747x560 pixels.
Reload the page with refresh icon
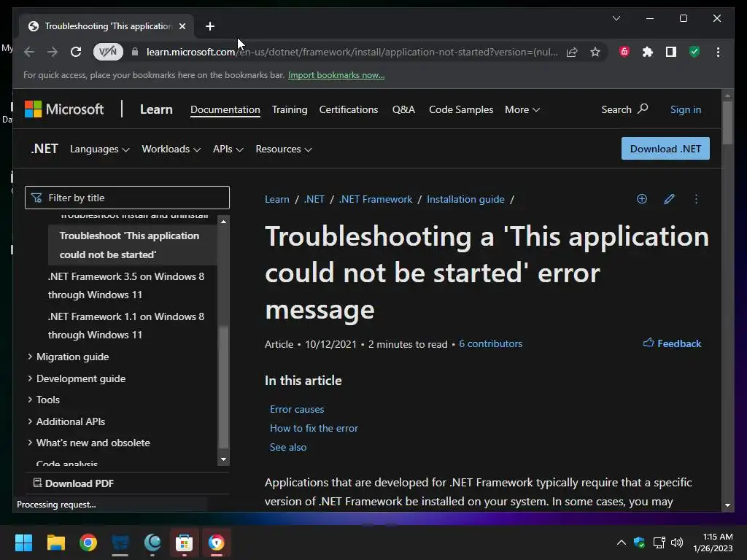(x=76, y=52)
